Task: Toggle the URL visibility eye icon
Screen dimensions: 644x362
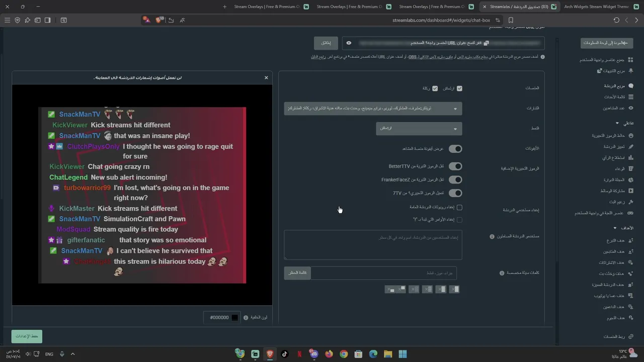Action: click(349, 43)
